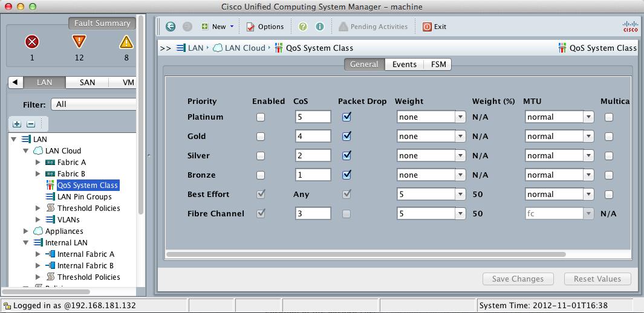Collapse the Internal LAN node
Image resolution: width=644 pixels, height=313 pixels.
click(x=26, y=242)
